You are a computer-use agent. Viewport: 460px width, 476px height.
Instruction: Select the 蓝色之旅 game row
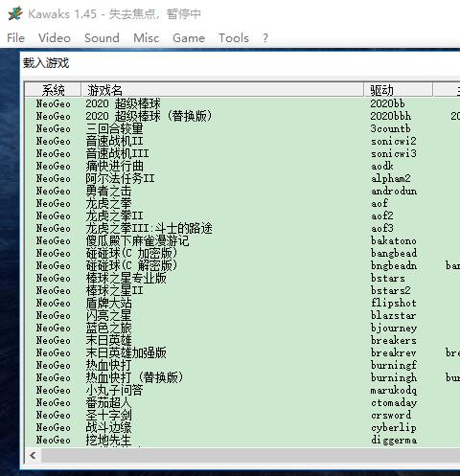(242, 328)
